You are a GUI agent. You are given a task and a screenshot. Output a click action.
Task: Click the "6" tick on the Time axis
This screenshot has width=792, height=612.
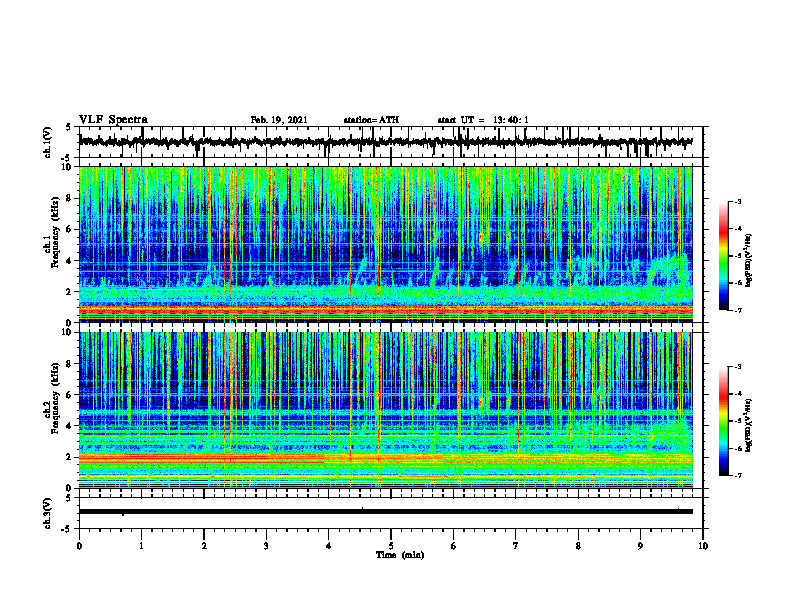(x=454, y=546)
